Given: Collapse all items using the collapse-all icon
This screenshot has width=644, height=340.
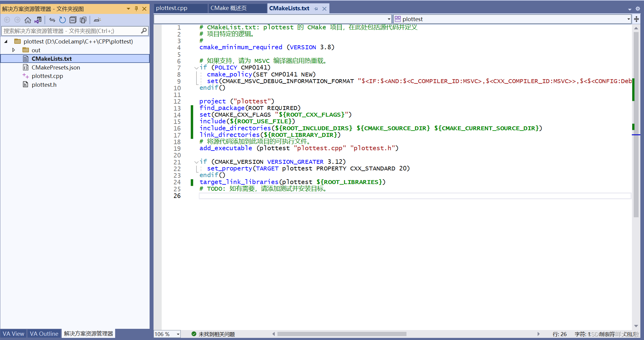Looking at the screenshot, I should coord(73,20).
